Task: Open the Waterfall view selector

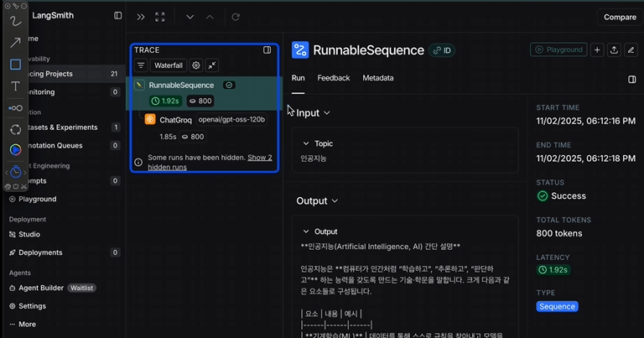Action: pyautogui.click(x=169, y=65)
